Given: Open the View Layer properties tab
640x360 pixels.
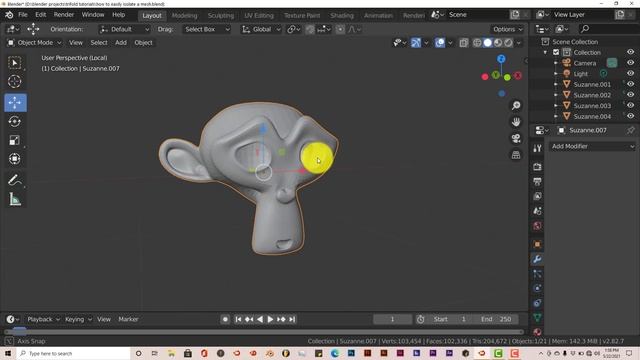Looking at the screenshot, I should [x=537, y=196].
